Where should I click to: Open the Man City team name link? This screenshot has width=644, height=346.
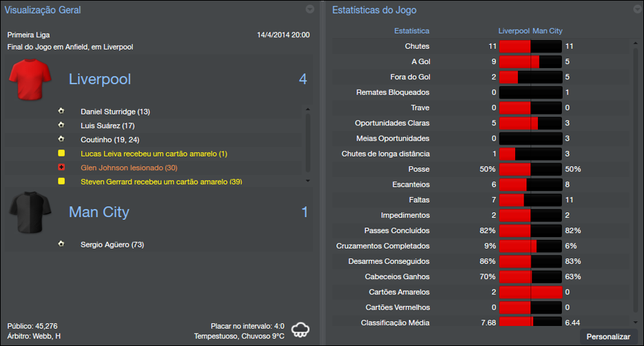[x=99, y=212]
